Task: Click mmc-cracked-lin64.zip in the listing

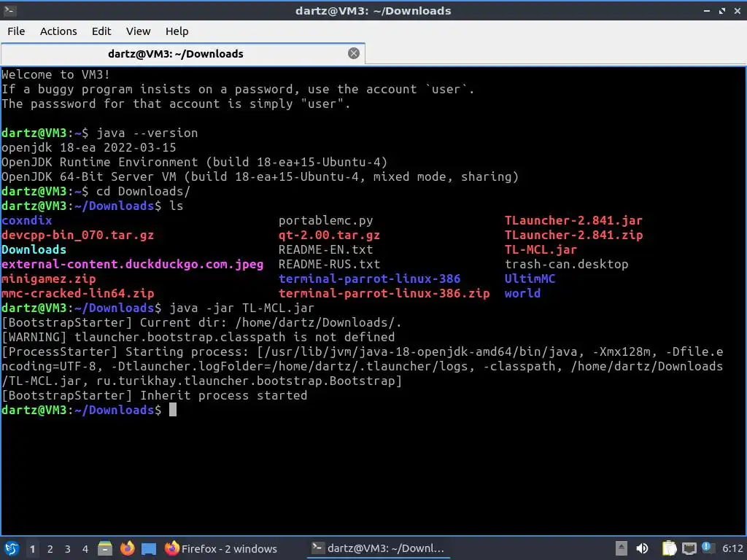Action: click(77, 293)
